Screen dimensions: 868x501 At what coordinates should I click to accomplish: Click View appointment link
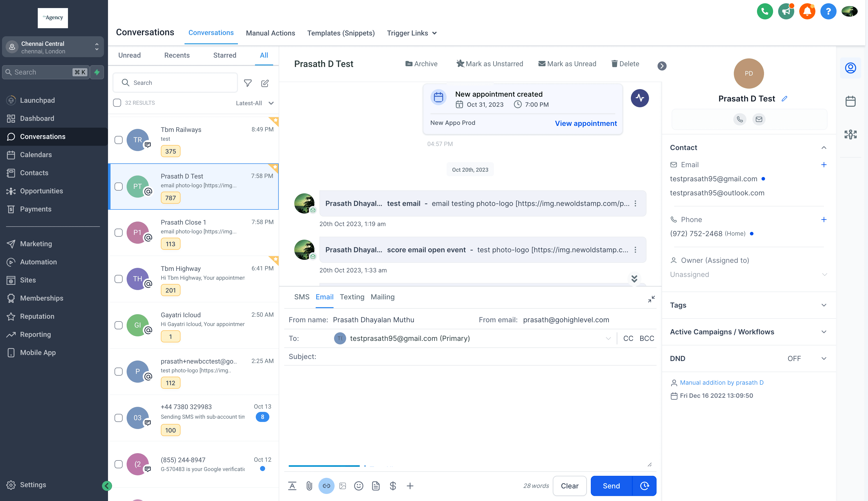[586, 124]
